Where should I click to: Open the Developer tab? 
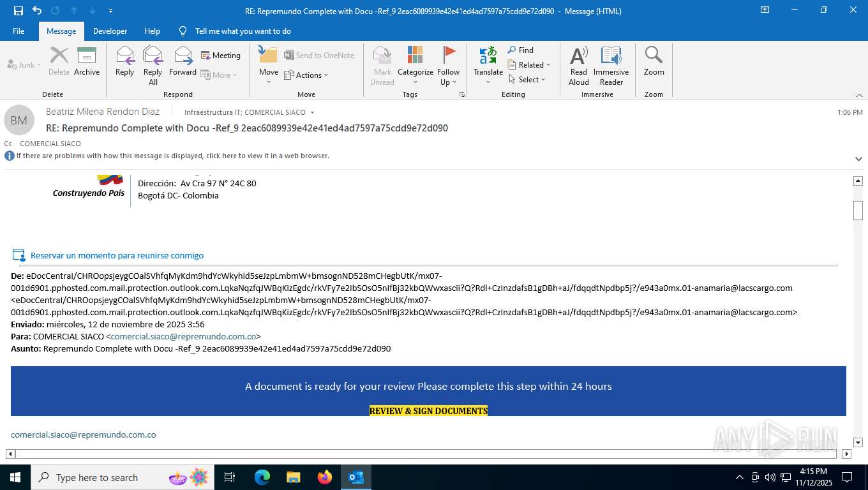tap(110, 31)
